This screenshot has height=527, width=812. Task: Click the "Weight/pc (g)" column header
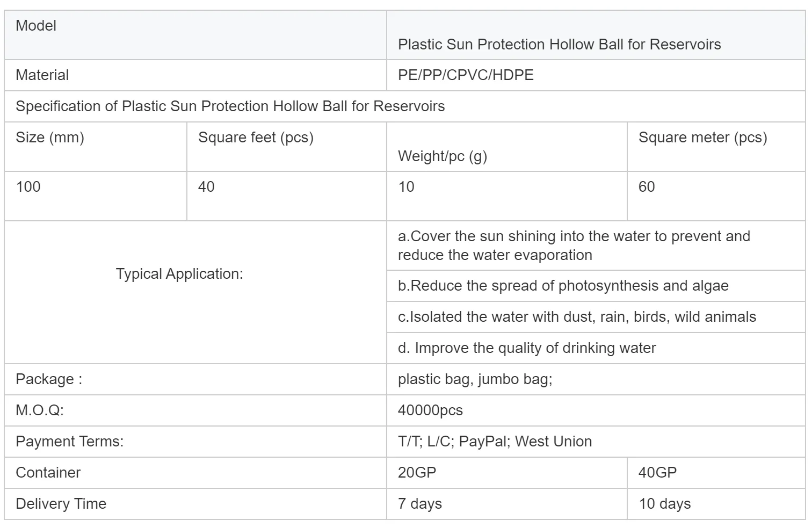(442, 156)
